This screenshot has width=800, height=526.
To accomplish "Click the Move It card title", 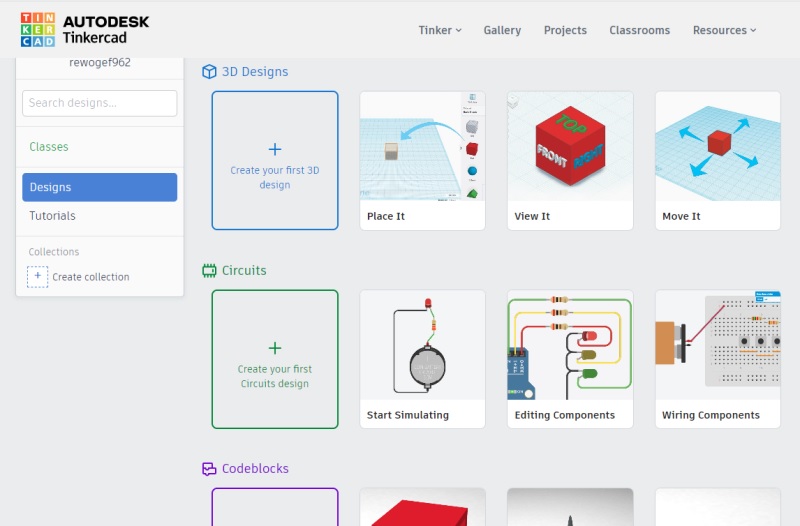I will [x=681, y=216].
